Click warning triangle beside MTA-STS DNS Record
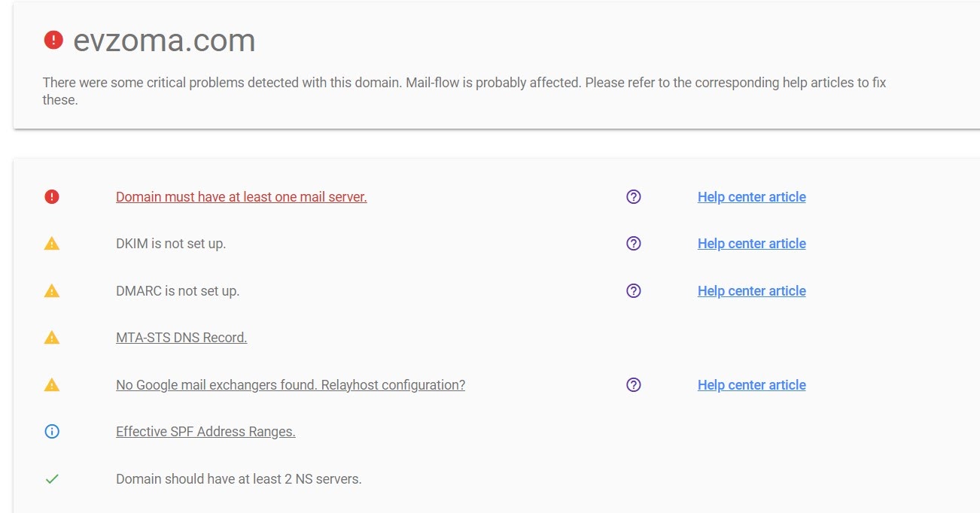Image resolution: width=980 pixels, height=513 pixels. [51, 338]
